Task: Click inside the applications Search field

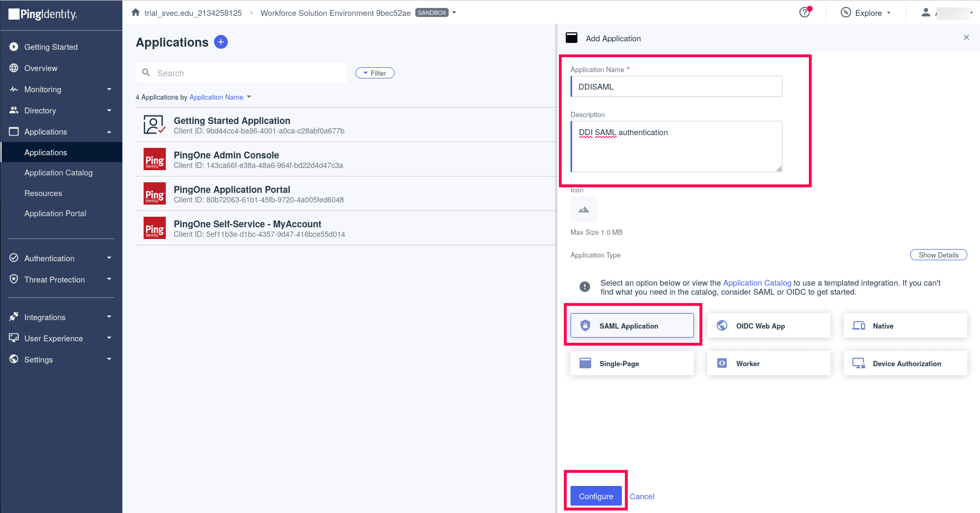Action: 241,73
